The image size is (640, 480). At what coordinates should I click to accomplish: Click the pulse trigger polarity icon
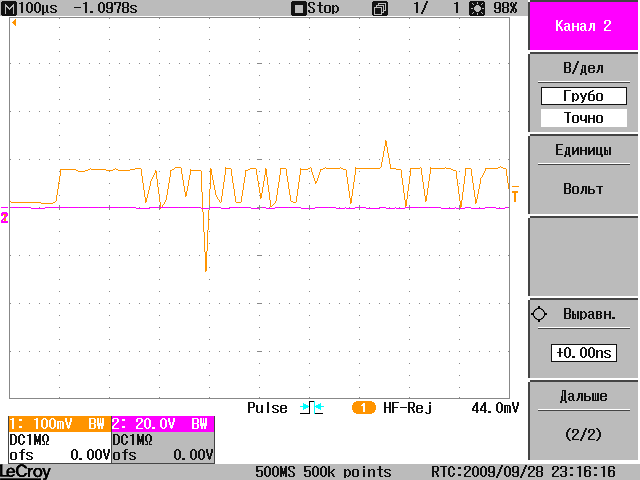pyautogui.click(x=310, y=408)
